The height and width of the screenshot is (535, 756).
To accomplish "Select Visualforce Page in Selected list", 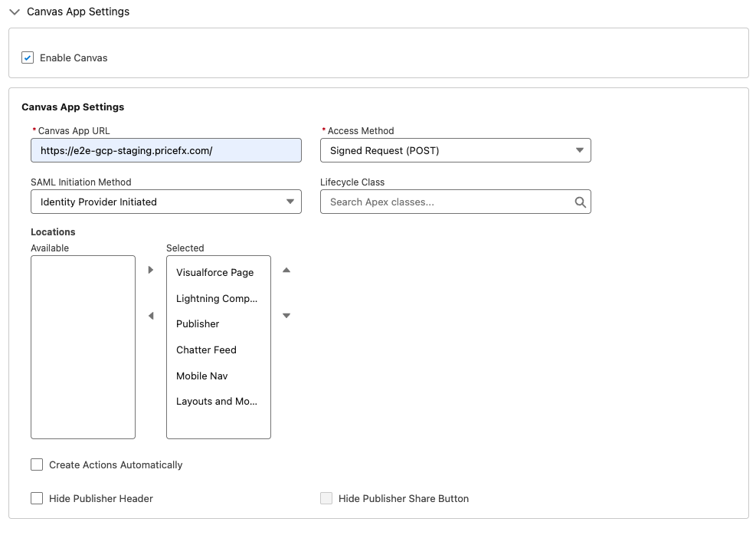I will coord(214,272).
